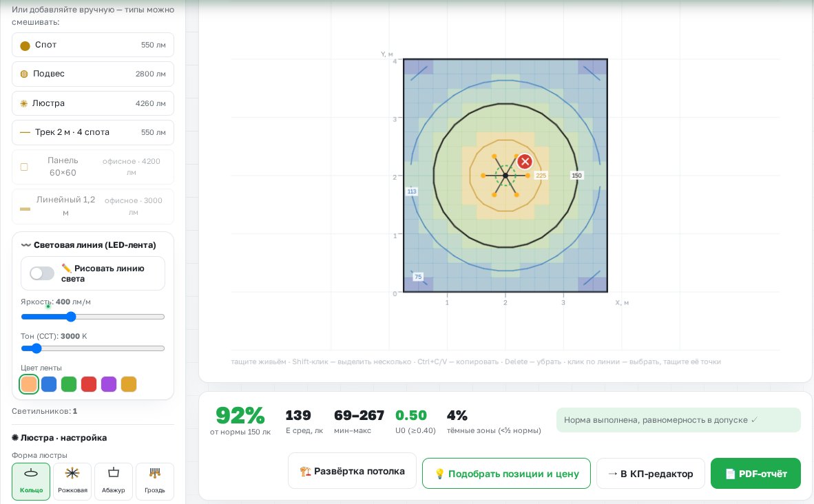Screen dimensions: 814x504
Task: Click the 4% dark zones value
Action: click(x=457, y=415)
